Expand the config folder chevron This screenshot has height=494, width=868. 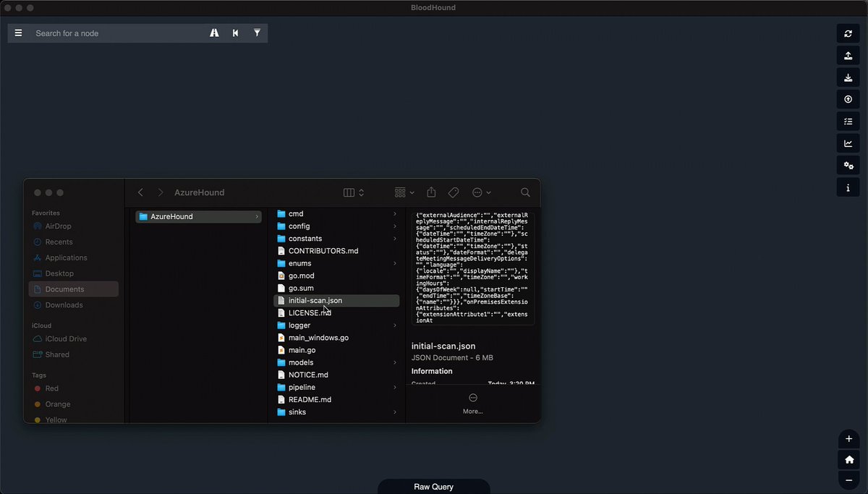pyautogui.click(x=395, y=226)
